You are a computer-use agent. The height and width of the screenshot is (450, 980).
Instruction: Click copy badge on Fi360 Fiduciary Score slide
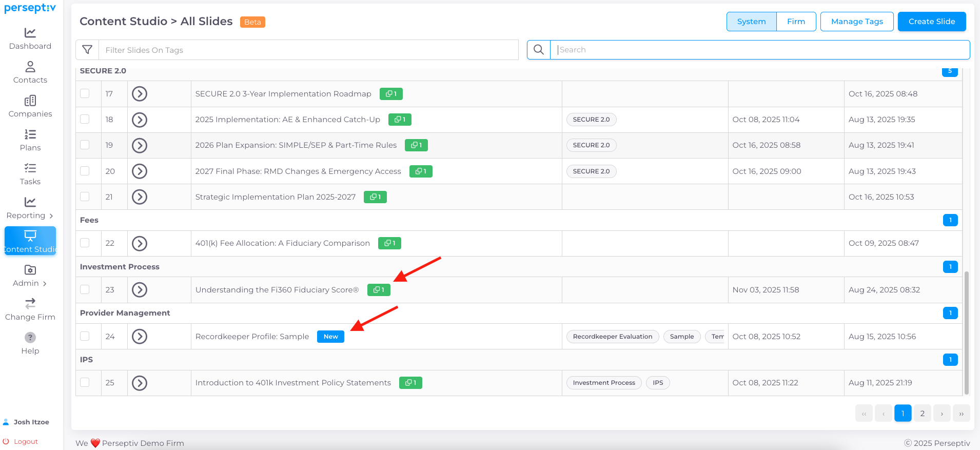[379, 290]
